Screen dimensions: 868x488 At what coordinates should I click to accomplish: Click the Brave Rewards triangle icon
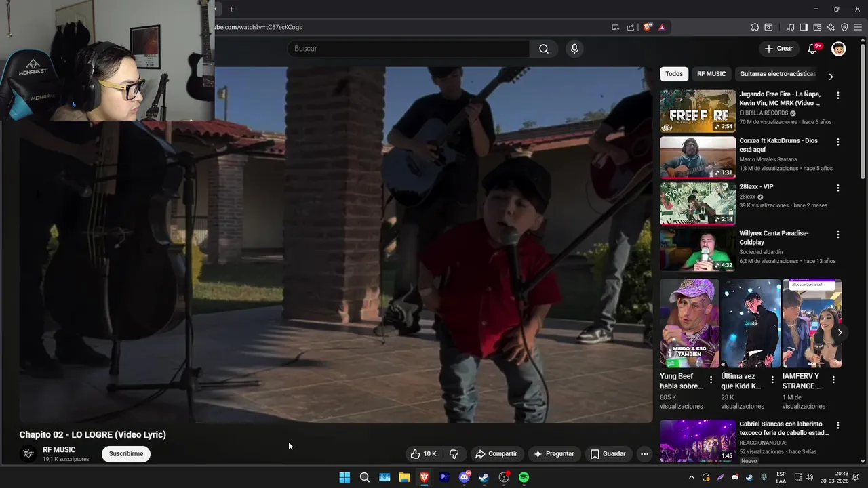click(x=661, y=27)
